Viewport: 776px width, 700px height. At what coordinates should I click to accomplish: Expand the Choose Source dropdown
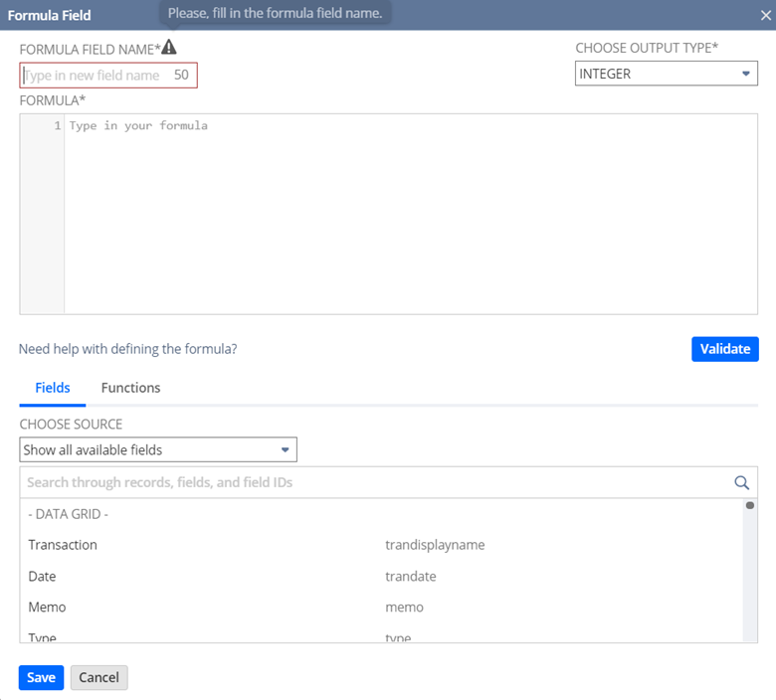click(x=158, y=449)
